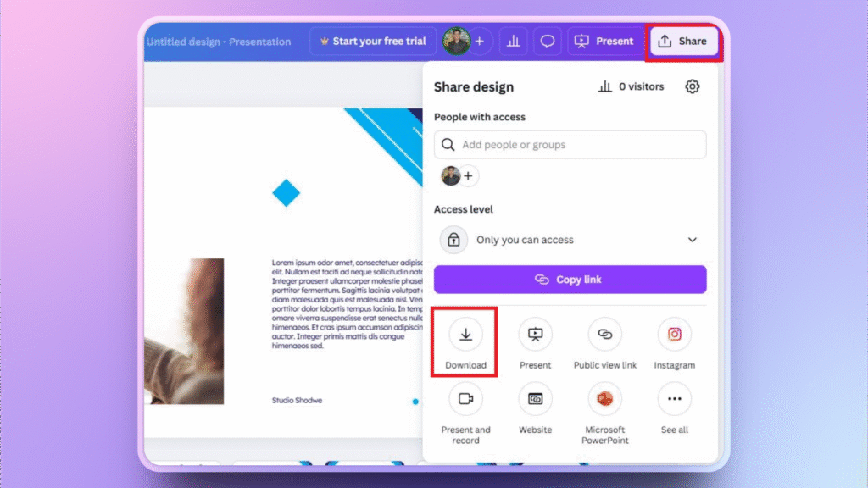The width and height of the screenshot is (868, 488).
Task: Click the blue diamond shape on slide
Action: pos(286,193)
